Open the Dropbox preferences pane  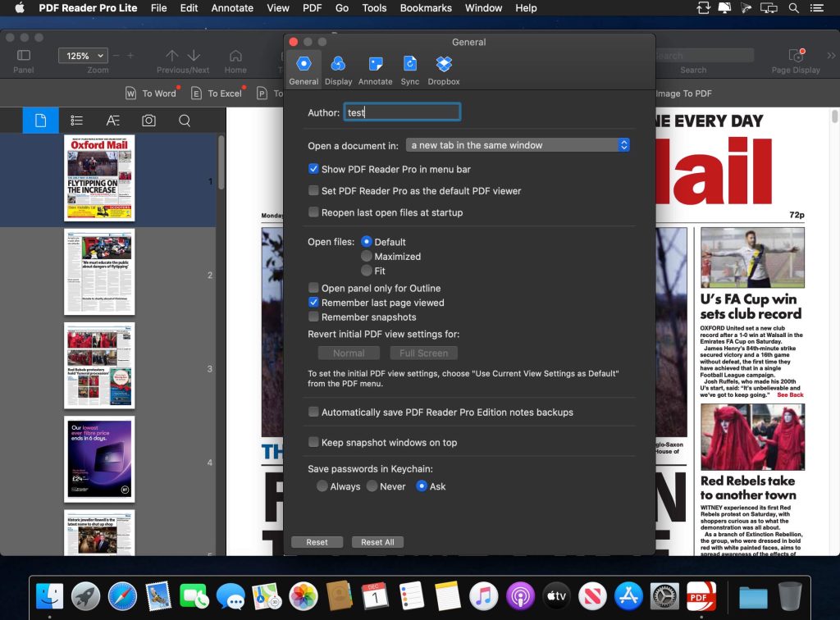pyautogui.click(x=444, y=68)
